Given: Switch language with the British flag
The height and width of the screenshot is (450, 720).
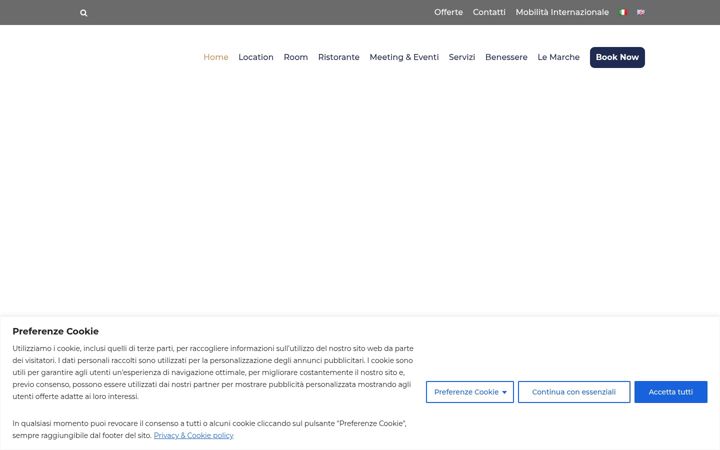Looking at the screenshot, I should click(x=641, y=12).
